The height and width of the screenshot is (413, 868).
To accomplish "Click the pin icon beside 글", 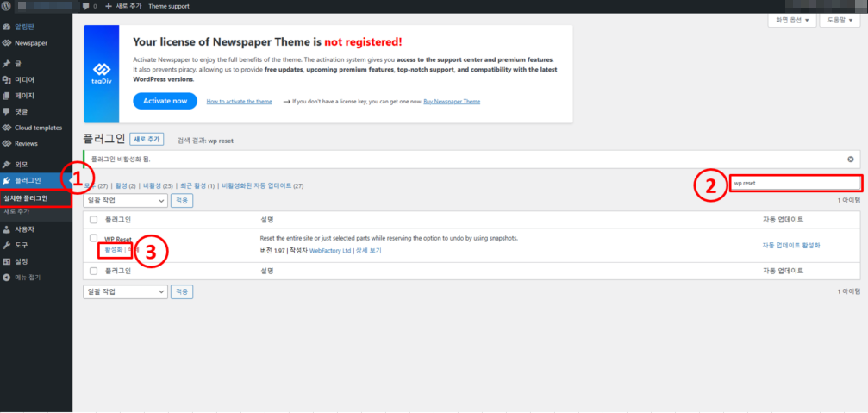I will click(x=7, y=64).
